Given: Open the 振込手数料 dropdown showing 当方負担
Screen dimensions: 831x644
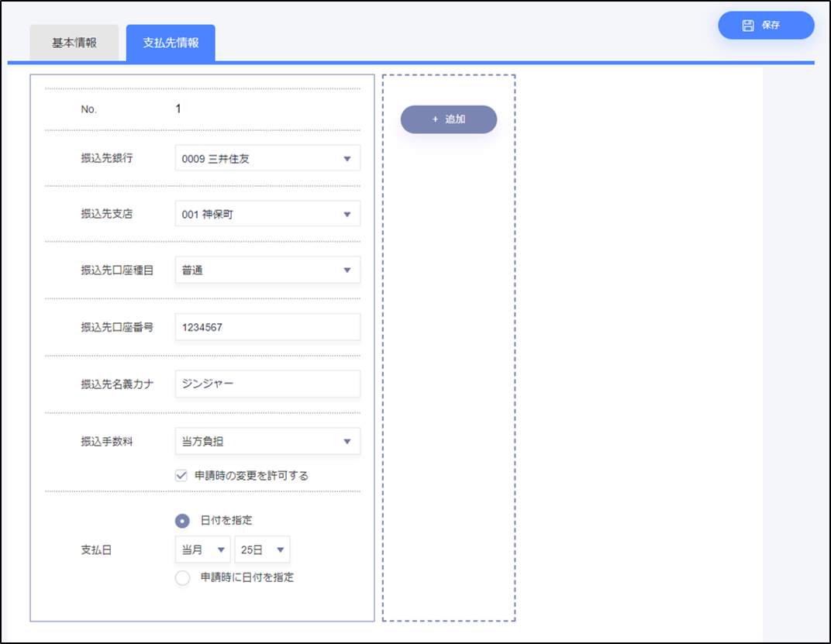Looking at the screenshot, I should point(267,442).
